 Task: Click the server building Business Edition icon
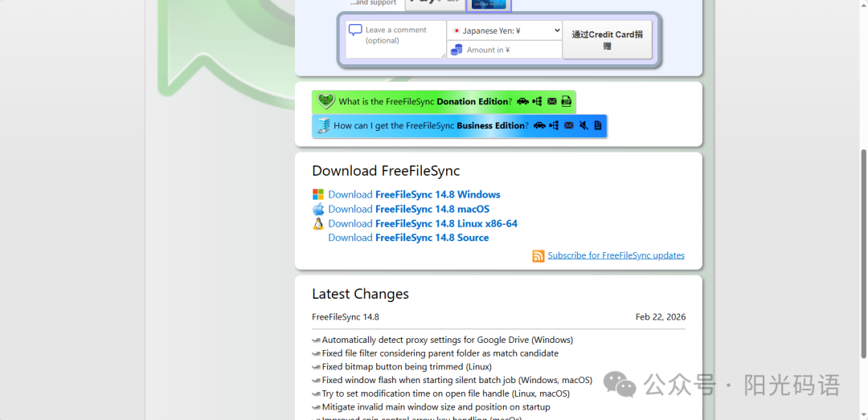pyautogui.click(x=323, y=125)
